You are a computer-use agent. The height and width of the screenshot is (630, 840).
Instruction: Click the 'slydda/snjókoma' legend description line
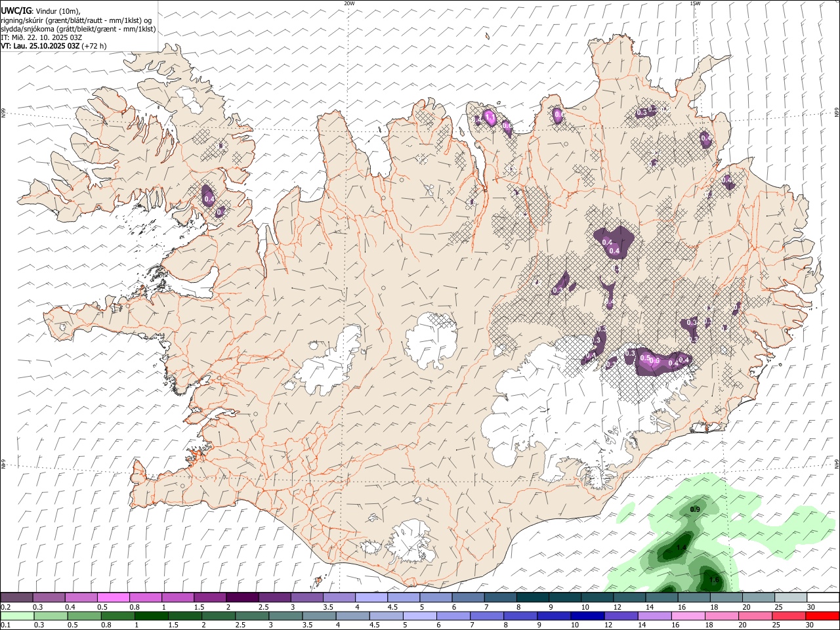click(x=78, y=29)
